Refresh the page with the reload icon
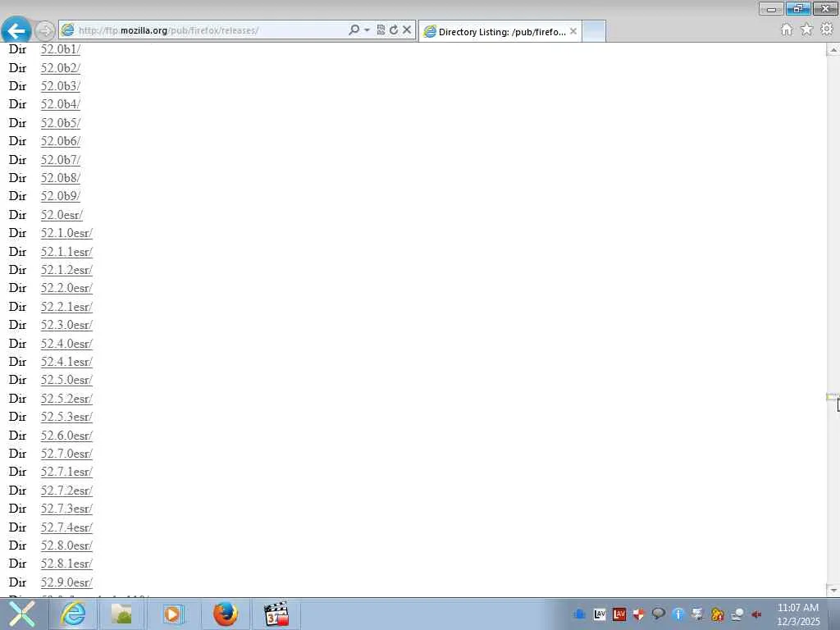 coord(394,30)
